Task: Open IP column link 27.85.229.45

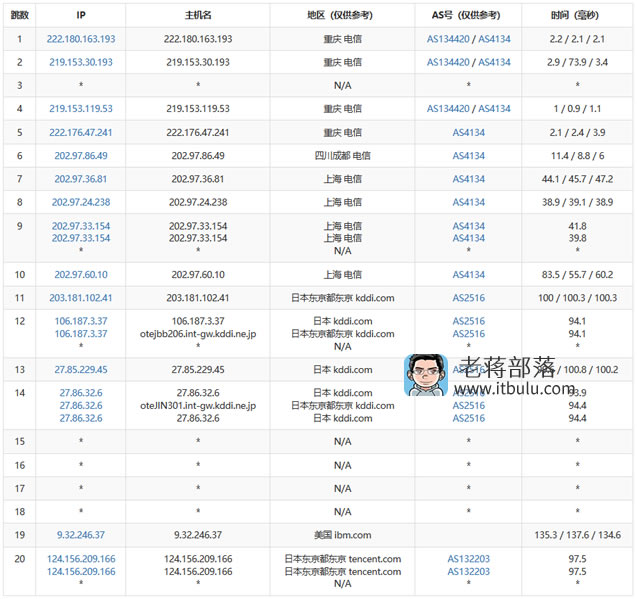Action: pyautogui.click(x=81, y=369)
